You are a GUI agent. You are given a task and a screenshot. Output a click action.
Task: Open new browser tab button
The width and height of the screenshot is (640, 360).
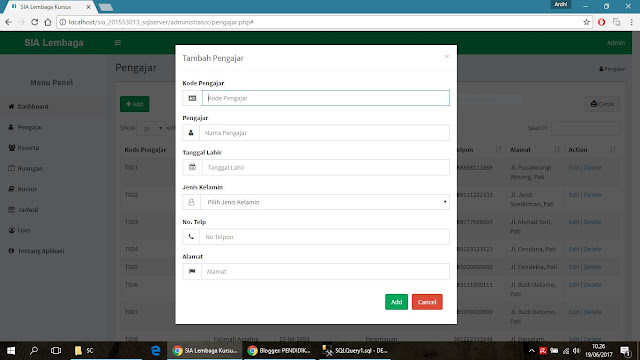pos(106,7)
